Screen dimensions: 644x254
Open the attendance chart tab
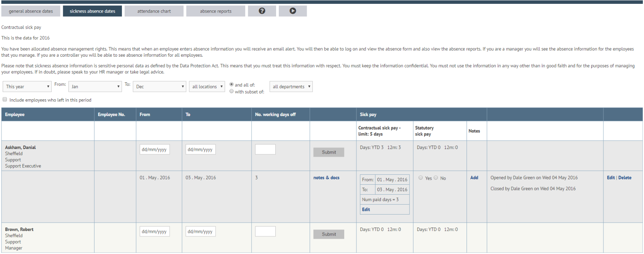[154, 11]
